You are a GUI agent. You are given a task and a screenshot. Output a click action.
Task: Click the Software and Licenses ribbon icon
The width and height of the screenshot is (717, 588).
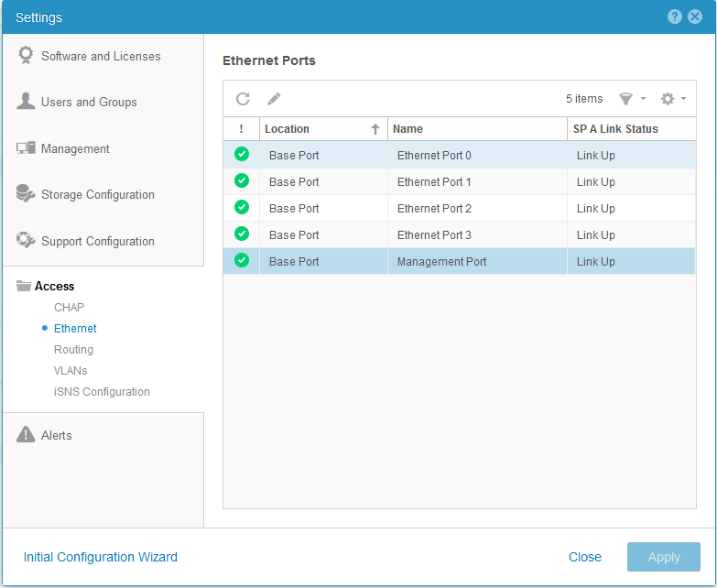coord(26,56)
